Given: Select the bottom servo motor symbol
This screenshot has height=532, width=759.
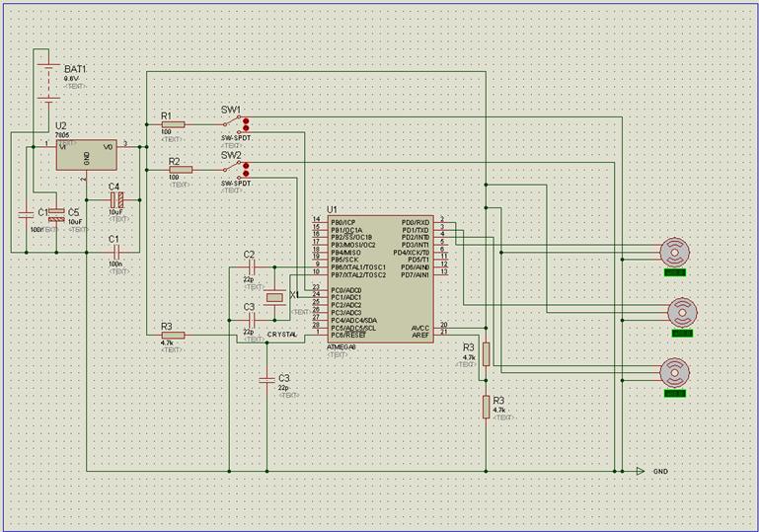Looking at the screenshot, I should [674, 373].
